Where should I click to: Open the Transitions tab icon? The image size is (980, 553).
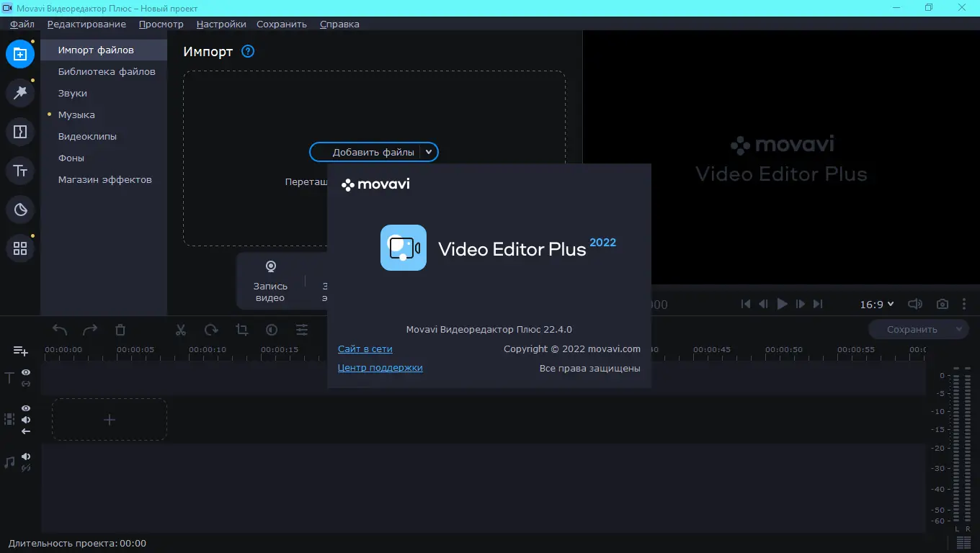click(20, 132)
